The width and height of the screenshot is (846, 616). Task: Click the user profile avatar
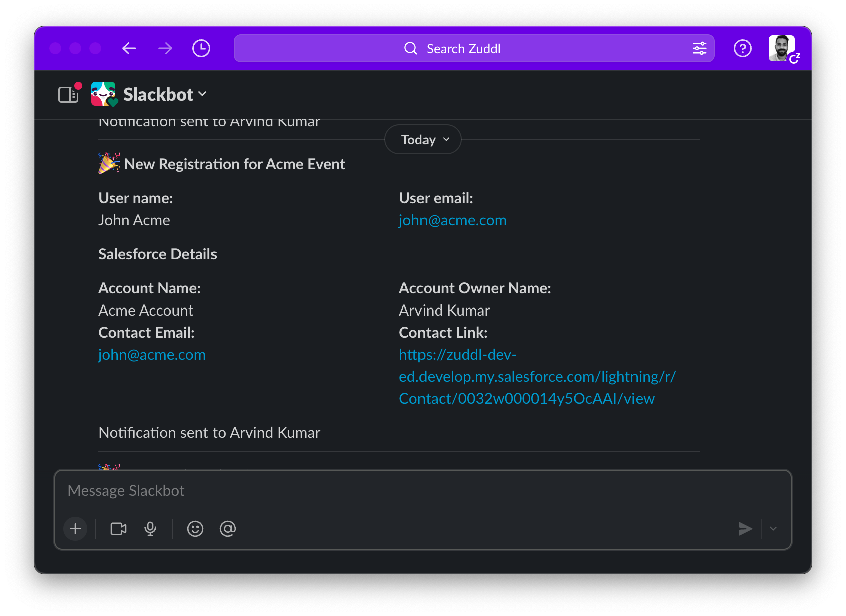tap(782, 48)
